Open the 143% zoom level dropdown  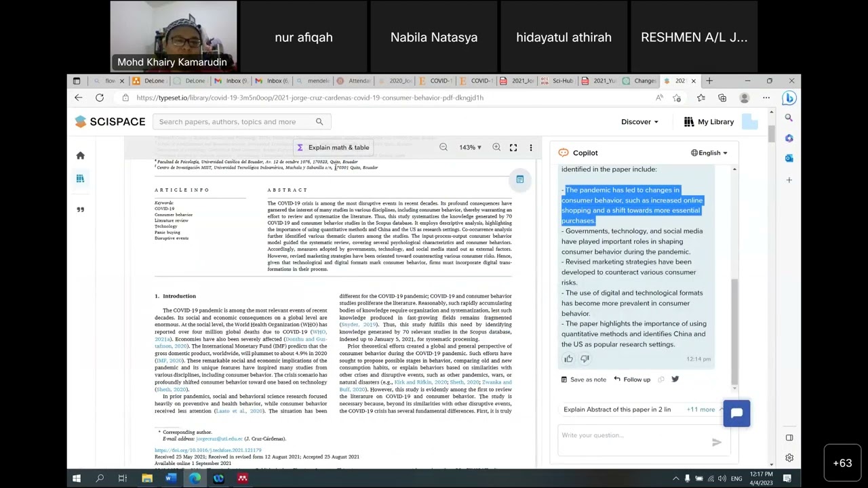[470, 147]
